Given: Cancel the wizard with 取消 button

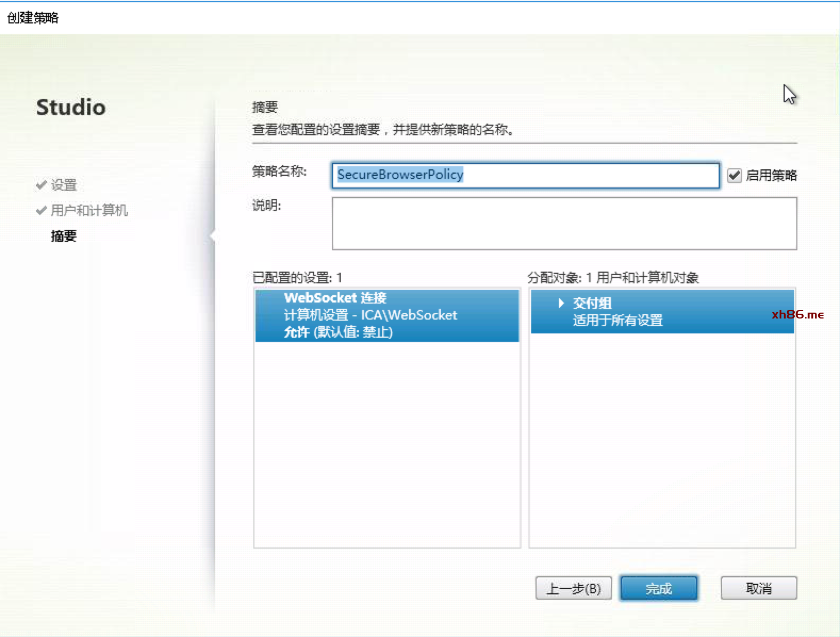Looking at the screenshot, I should 758,589.
